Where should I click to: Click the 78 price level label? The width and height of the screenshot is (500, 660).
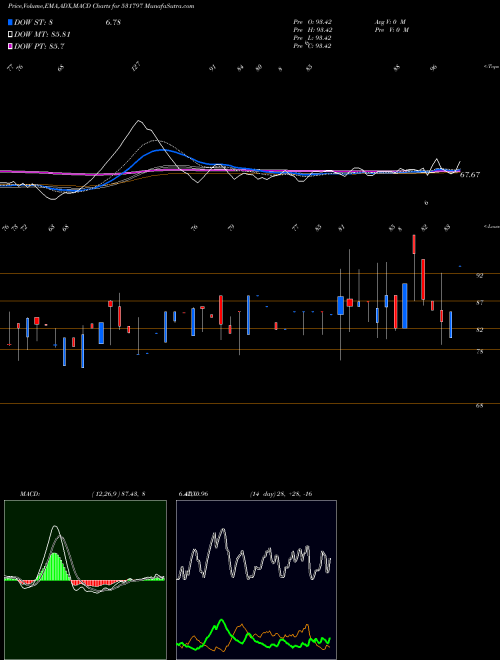[479, 352]
